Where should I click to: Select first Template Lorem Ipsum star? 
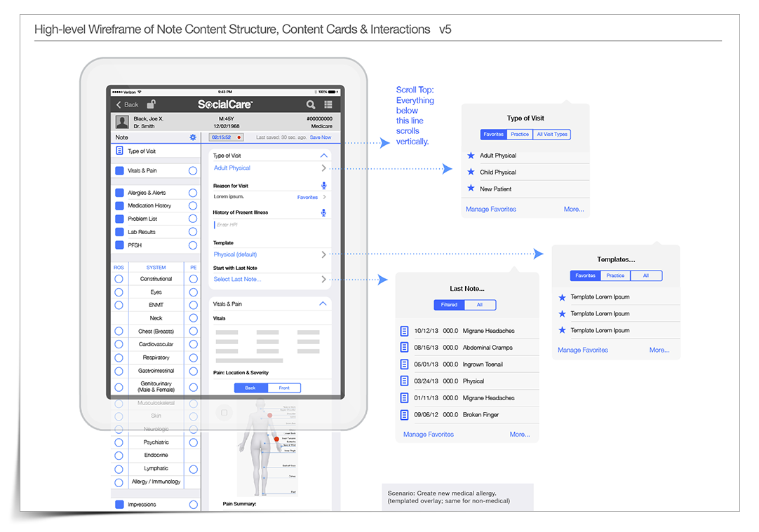pyautogui.click(x=562, y=297)
